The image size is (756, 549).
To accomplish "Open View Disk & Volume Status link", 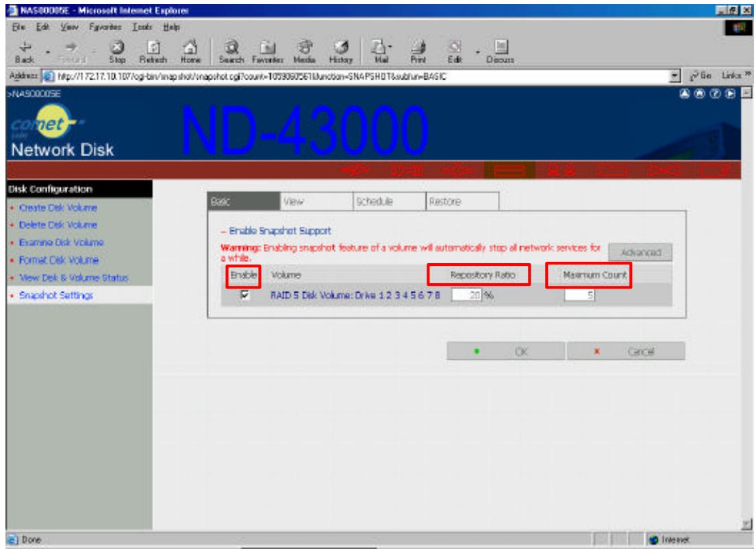I will point(73,278).
